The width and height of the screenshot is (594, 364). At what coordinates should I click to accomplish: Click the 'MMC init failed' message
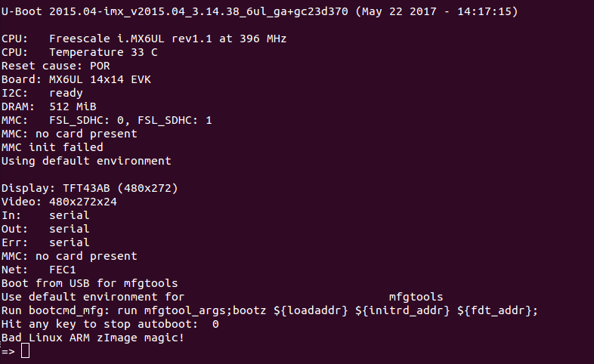coord(52,147)
